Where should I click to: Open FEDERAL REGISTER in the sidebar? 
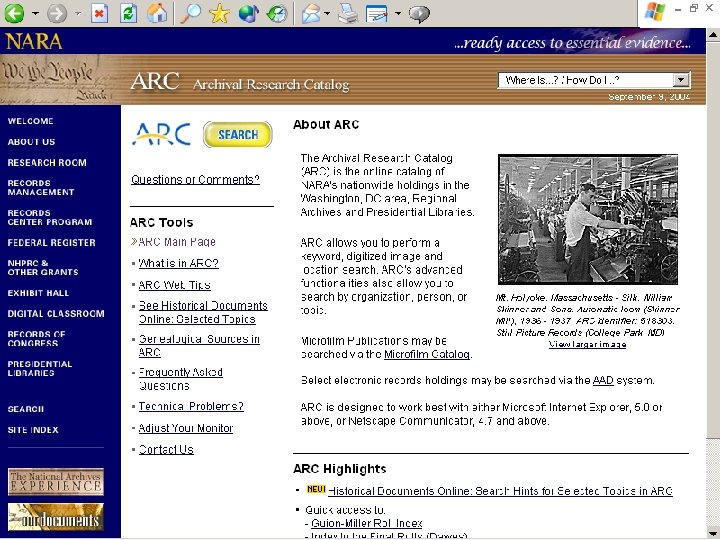[51, 242]
